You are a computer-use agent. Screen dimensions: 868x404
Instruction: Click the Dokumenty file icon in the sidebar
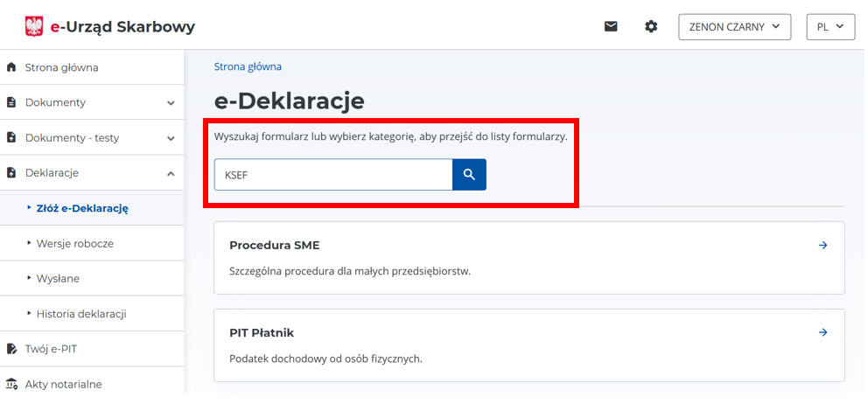[x=11, y=102]
